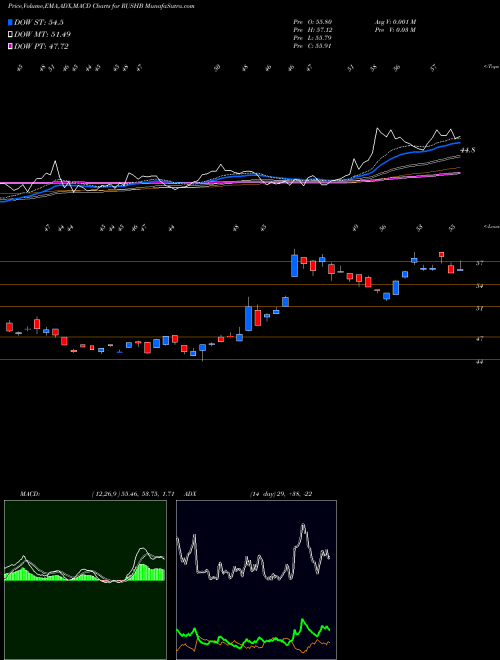
Task: Click the tall blue breakout candle near 57
Action: pyautogui.click(x=295, y=265)
